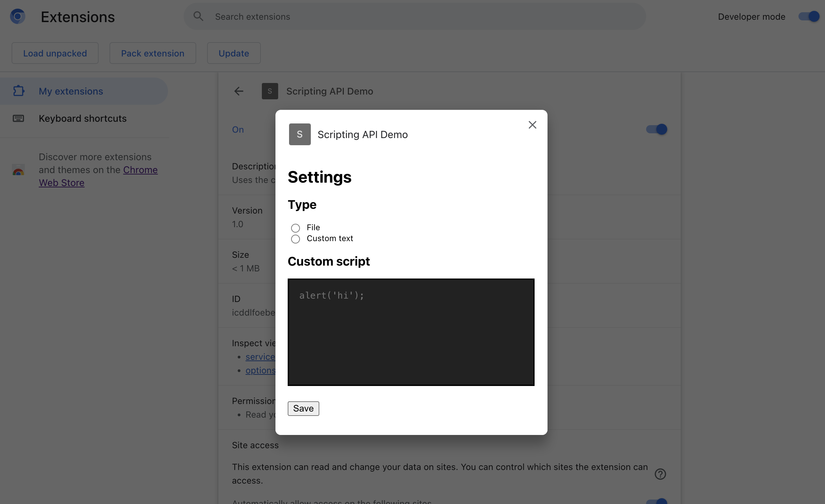The image size is (825, 504).
Task: Click the custom script input field
Action: (411, 331)
